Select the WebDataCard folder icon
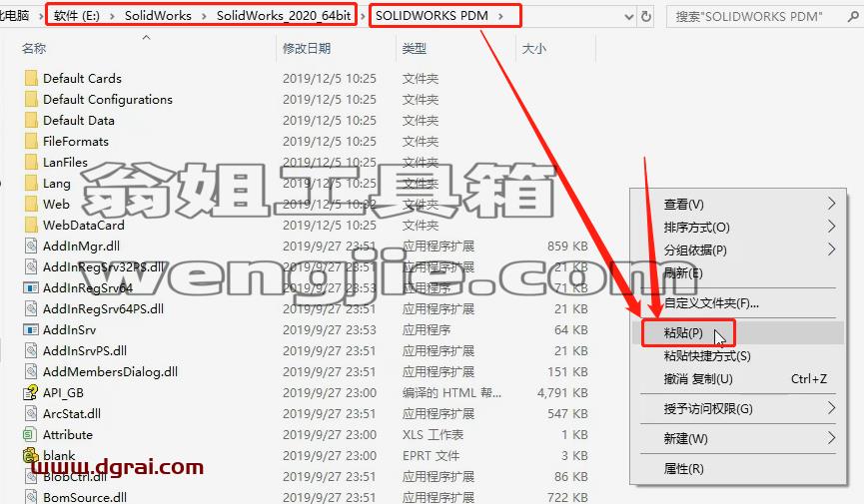This screenshot has height=504, width=864. [x=31, y=225]
